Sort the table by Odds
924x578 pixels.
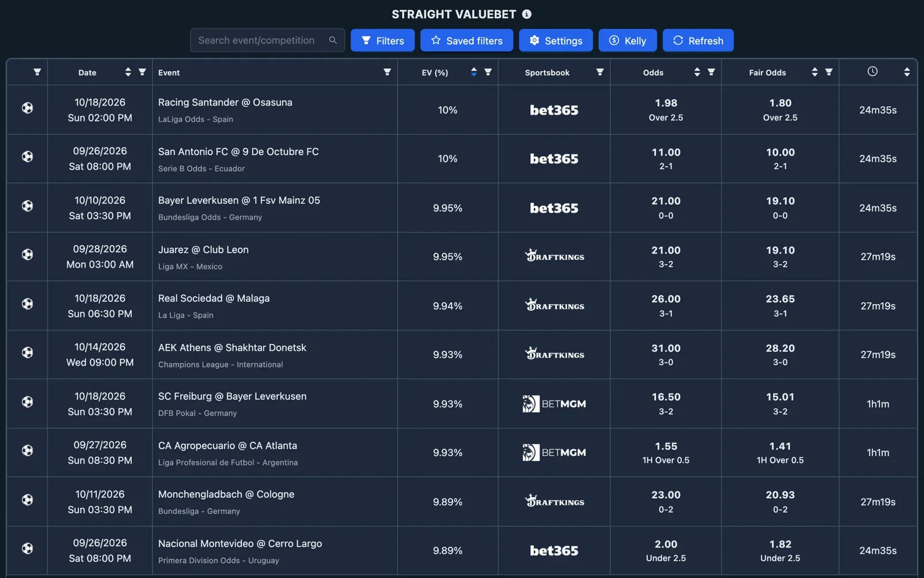[x=697, y=72]
